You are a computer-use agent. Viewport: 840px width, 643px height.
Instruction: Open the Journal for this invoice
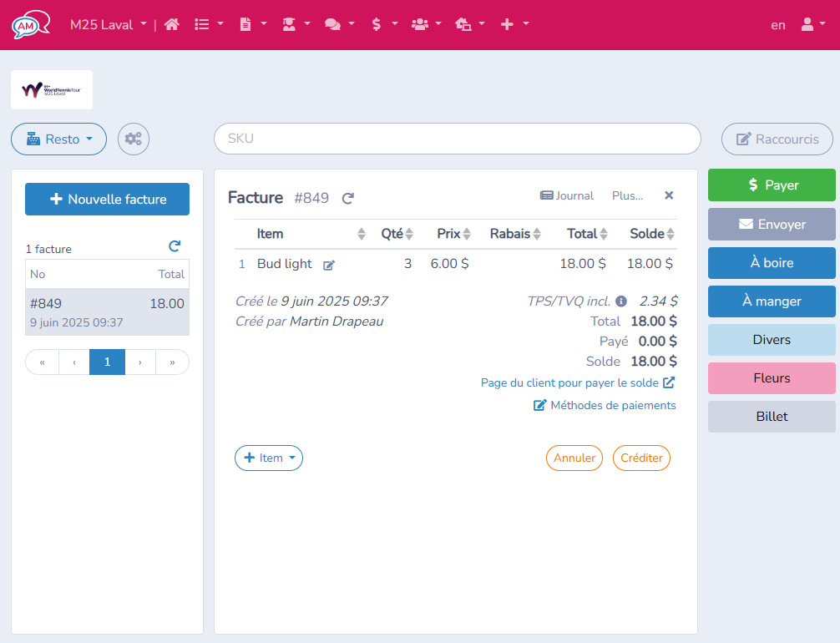pos(567,195)
